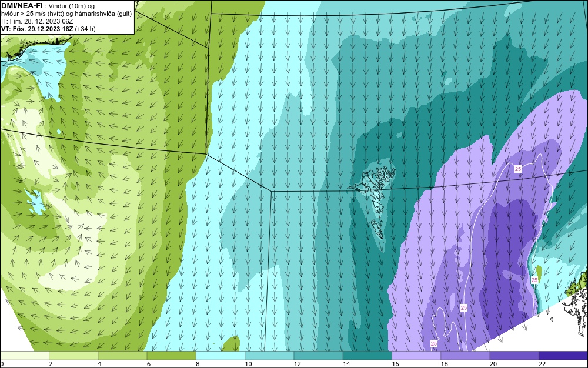588x368 pixels.
Task: Click the 'IT: Fim. 28. 12. 2023 06Z' line
Action: [37, 21]
